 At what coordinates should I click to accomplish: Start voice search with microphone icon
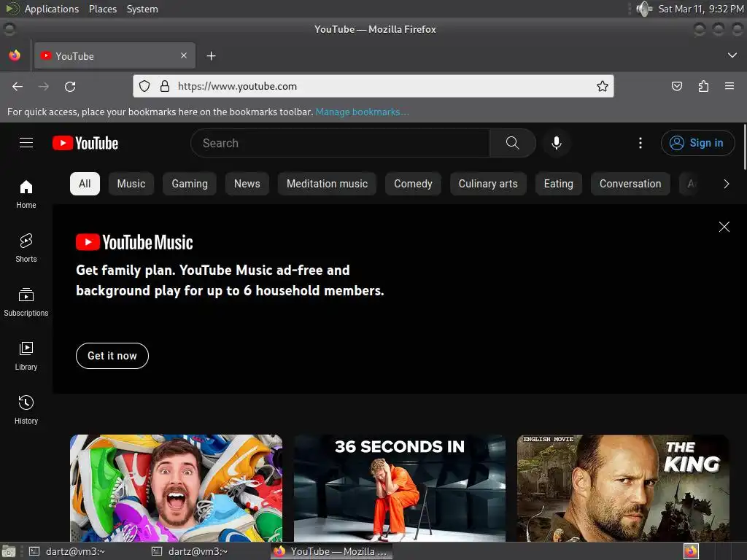click(556, 143)
